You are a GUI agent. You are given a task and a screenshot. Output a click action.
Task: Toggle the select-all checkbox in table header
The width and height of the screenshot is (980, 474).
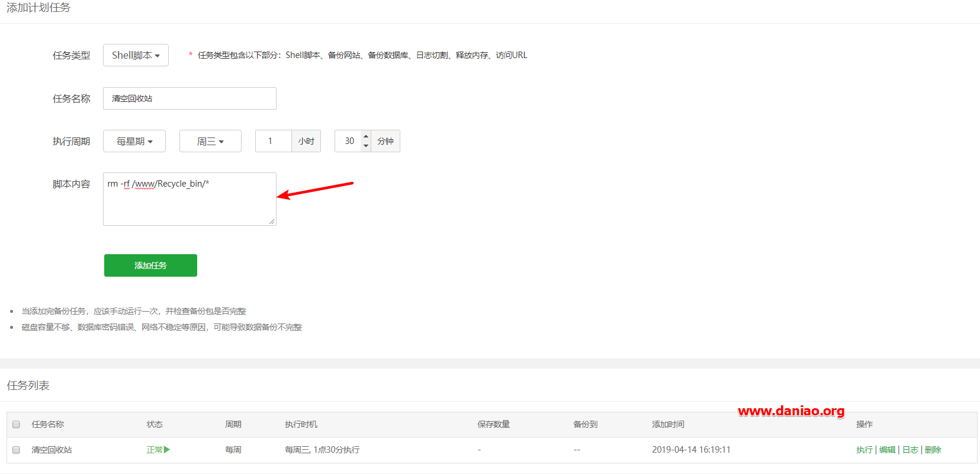point(17,424)
